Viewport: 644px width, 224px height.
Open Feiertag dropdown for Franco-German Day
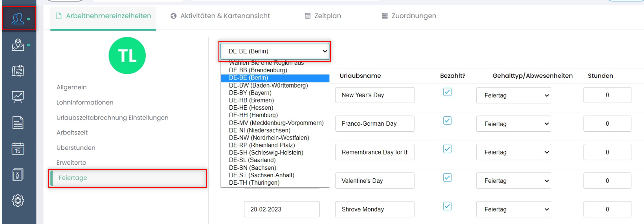514,124
